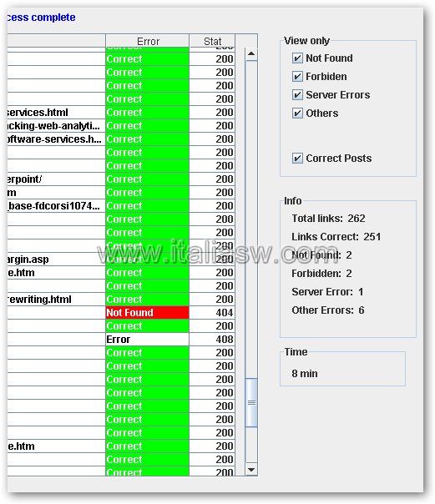Click the Forbidden: 2 label
The width and height of the screenshot is (435, 504).
[321, 274]
